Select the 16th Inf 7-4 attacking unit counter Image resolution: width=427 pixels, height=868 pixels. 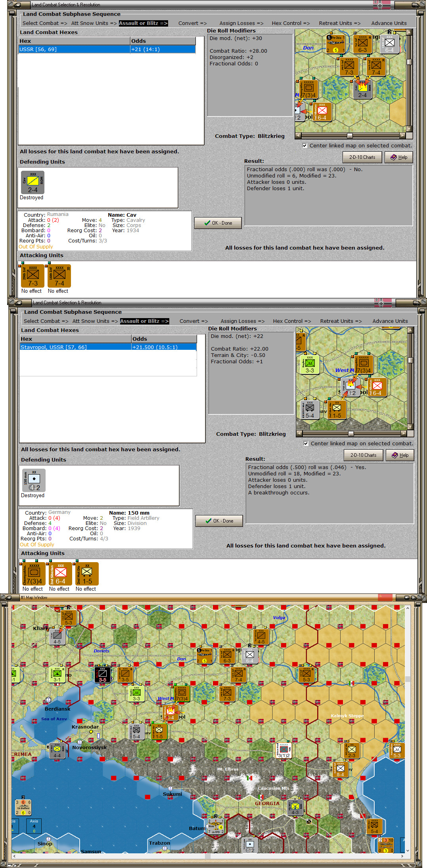click(x=59, y=276)
